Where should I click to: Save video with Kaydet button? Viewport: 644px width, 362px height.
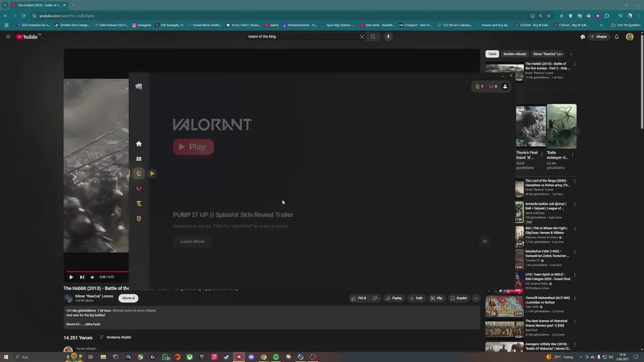pyautogui.click(x=459, y=298)
